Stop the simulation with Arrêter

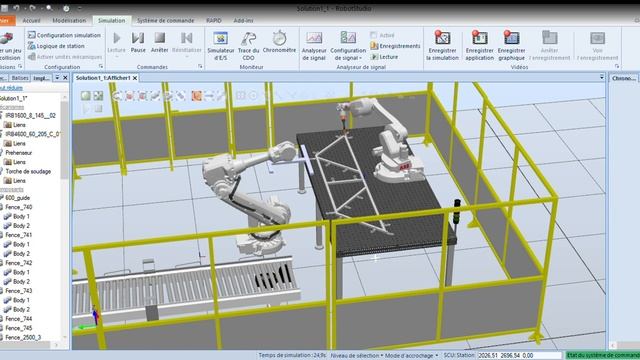point(160,42)
